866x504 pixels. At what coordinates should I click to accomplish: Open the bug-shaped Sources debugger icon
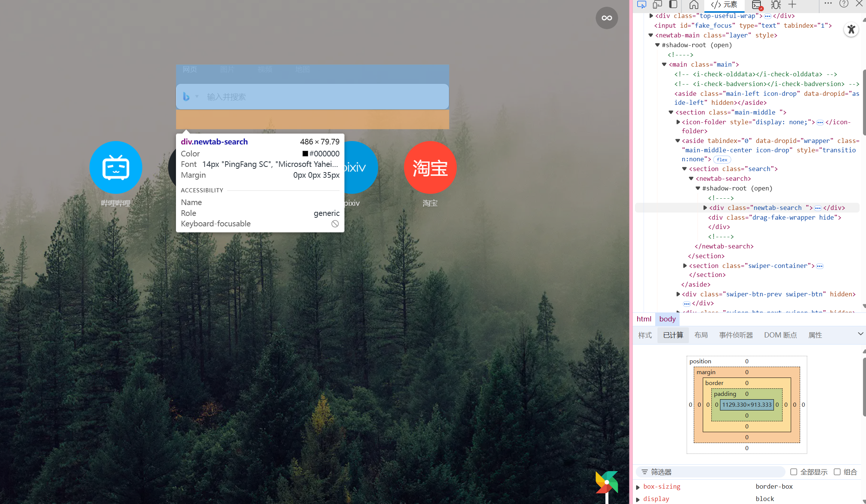[776, 4]
